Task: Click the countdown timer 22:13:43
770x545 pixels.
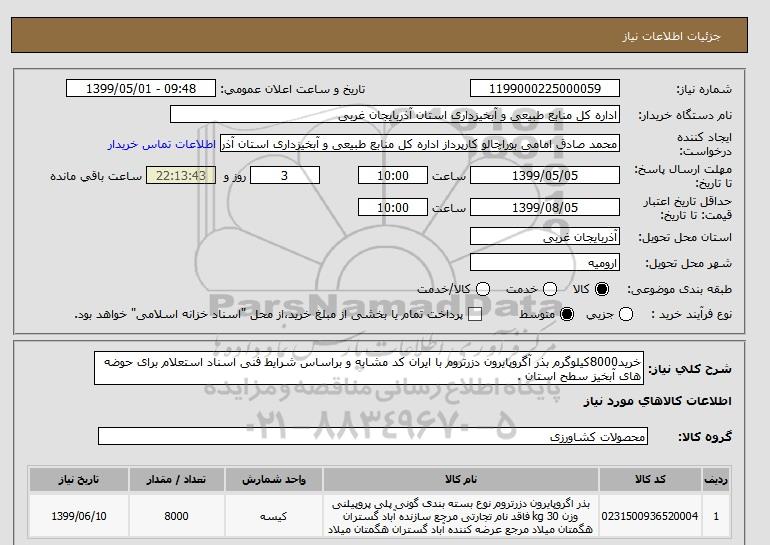Action: [181, 176]
